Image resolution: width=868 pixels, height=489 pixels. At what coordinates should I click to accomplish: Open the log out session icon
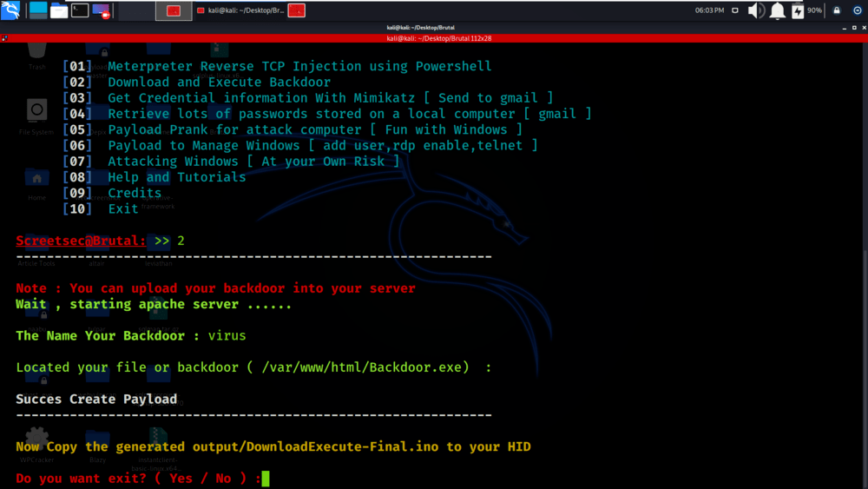[x=857, y=10]
